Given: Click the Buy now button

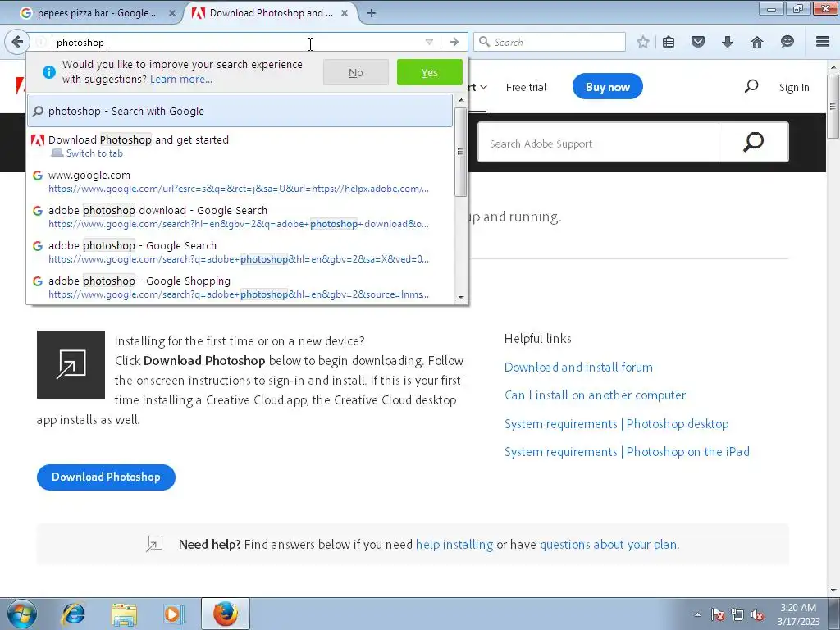Looking at the screenshot, I should 608,87.
